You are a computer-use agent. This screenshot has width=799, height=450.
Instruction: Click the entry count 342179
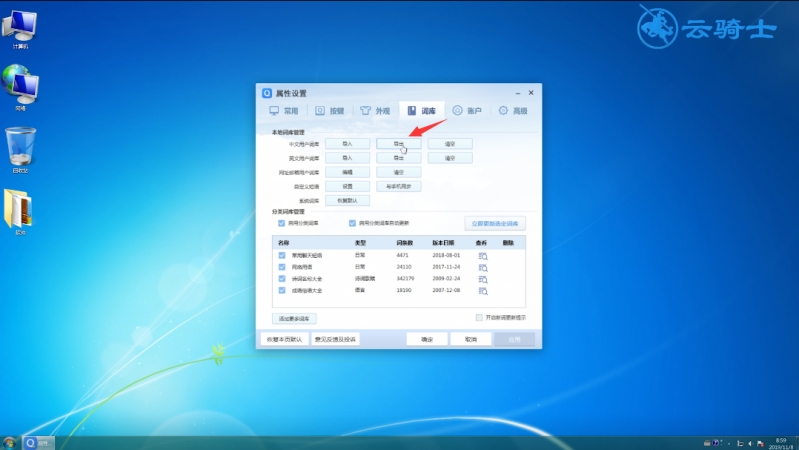[x=405, y=279]
